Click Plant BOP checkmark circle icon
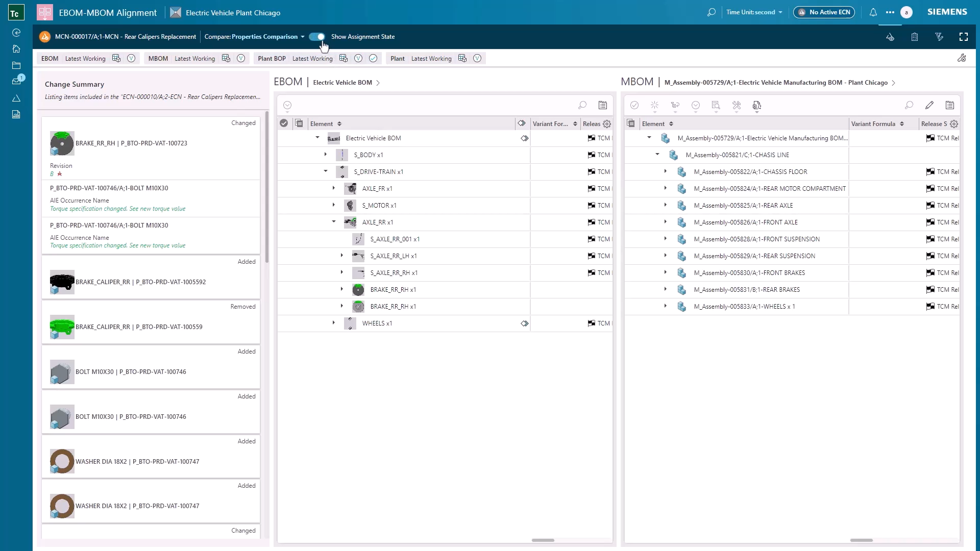 373,59
